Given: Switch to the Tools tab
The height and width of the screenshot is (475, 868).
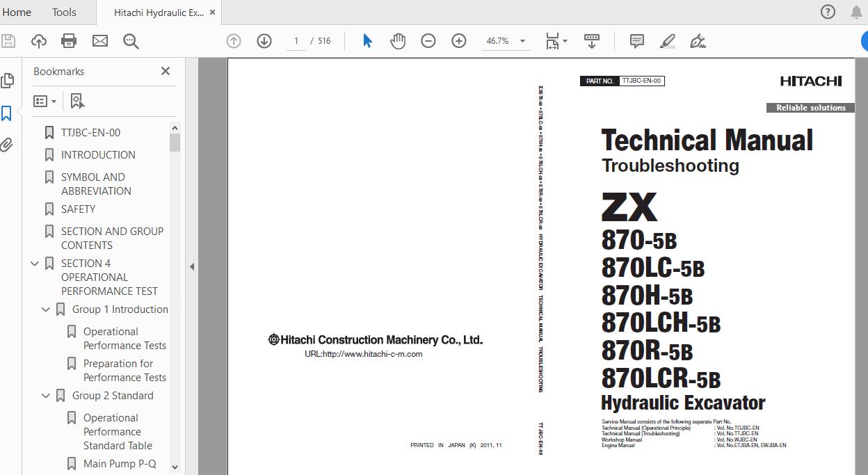Looking at the screenshot, I should (x=64, y=12).
